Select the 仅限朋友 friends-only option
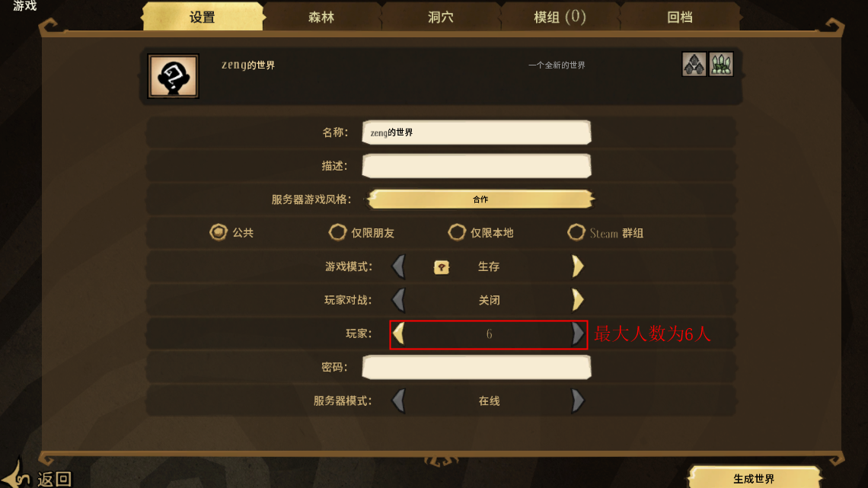 click(x=337, y=232)
